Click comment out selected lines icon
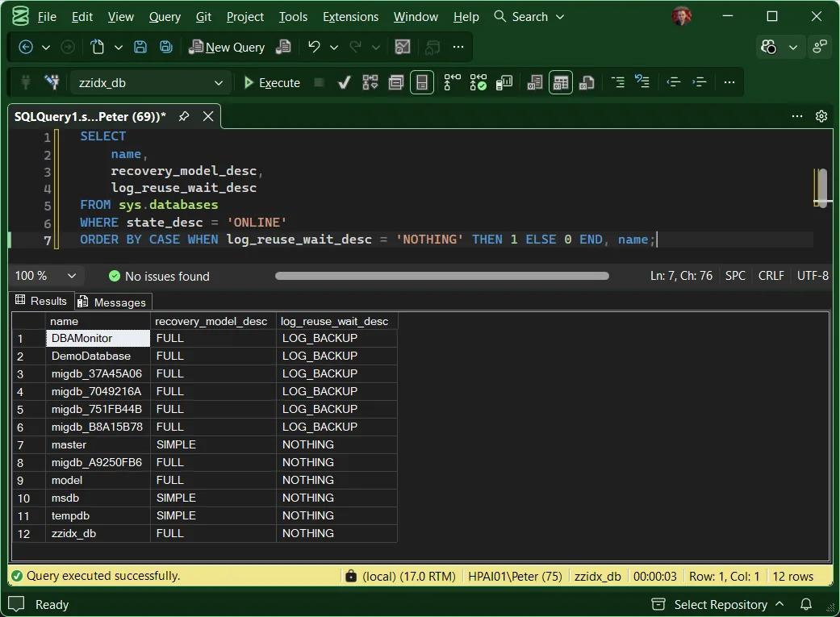This screenshot has width=840, height=617. click(x=617, y=82)
